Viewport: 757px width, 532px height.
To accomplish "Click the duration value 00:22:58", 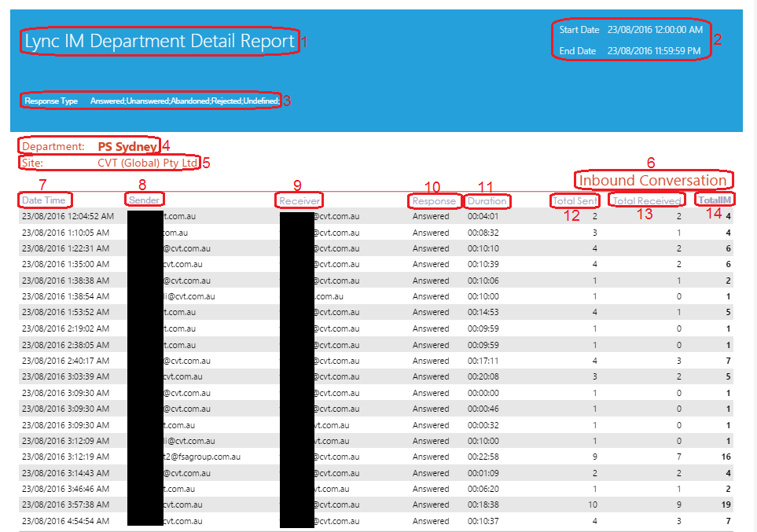I will [x=483, y=457].
